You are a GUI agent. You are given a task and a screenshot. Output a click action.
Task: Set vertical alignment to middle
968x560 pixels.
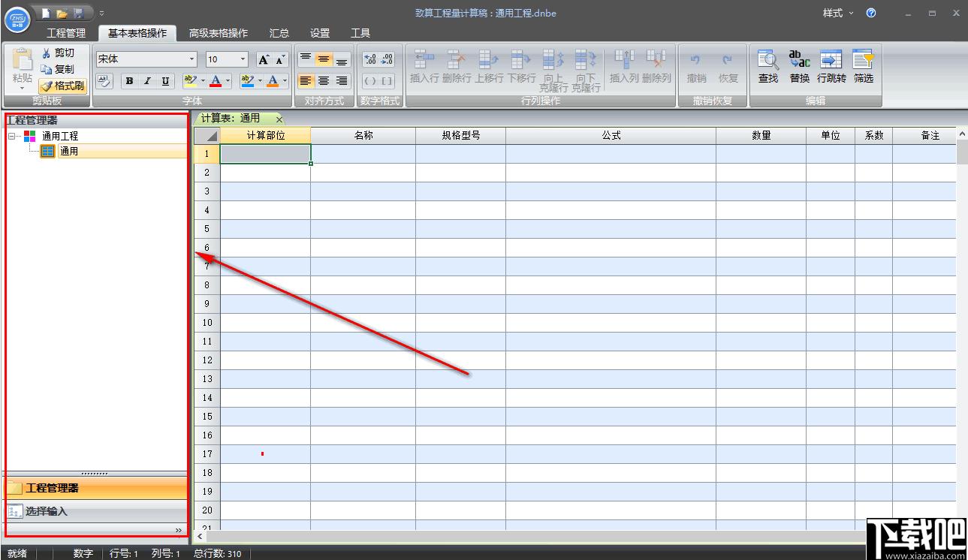click(x=324, y=59)
